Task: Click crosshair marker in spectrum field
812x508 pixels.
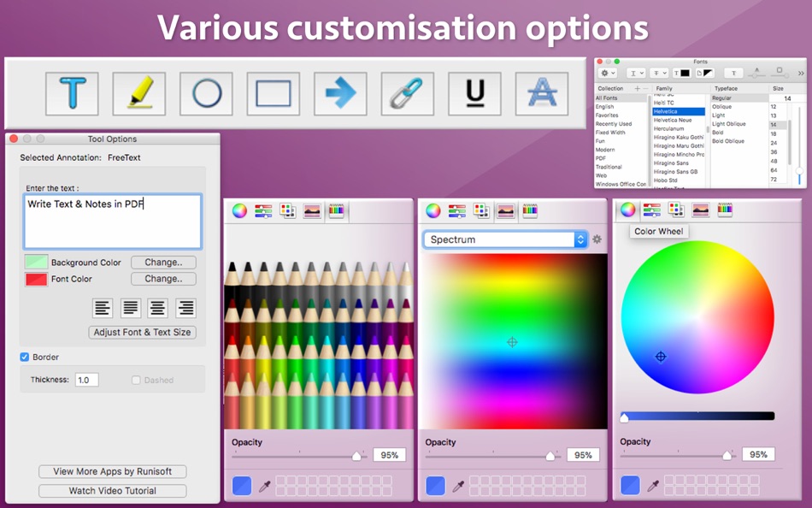Action: pos(512,342)
